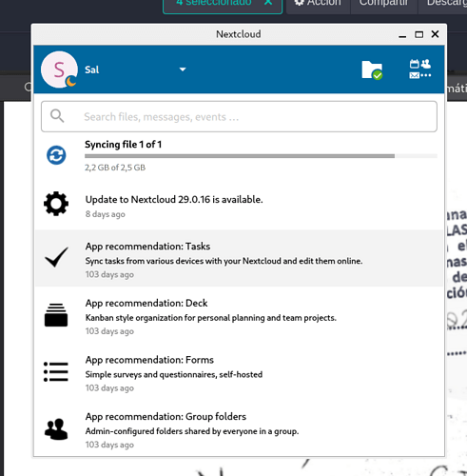Focus the Search files, messages, events field

tap(239, 116)
